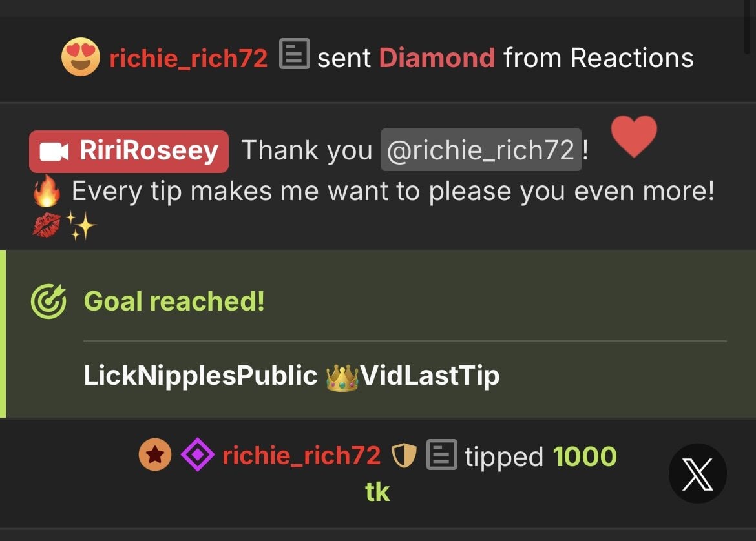Click the fire emoji in the message
The height and width of the screenshot is (541, 756).
point(47,191)
